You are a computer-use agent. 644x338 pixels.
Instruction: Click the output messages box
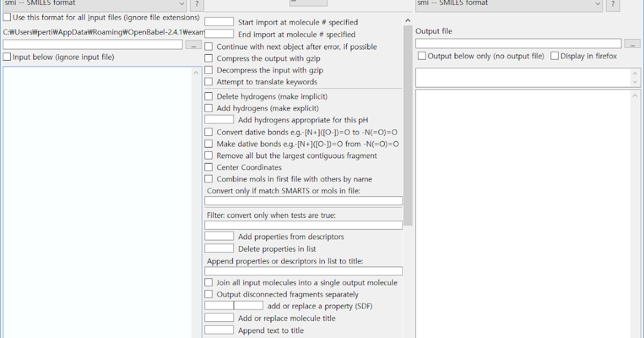524,78
